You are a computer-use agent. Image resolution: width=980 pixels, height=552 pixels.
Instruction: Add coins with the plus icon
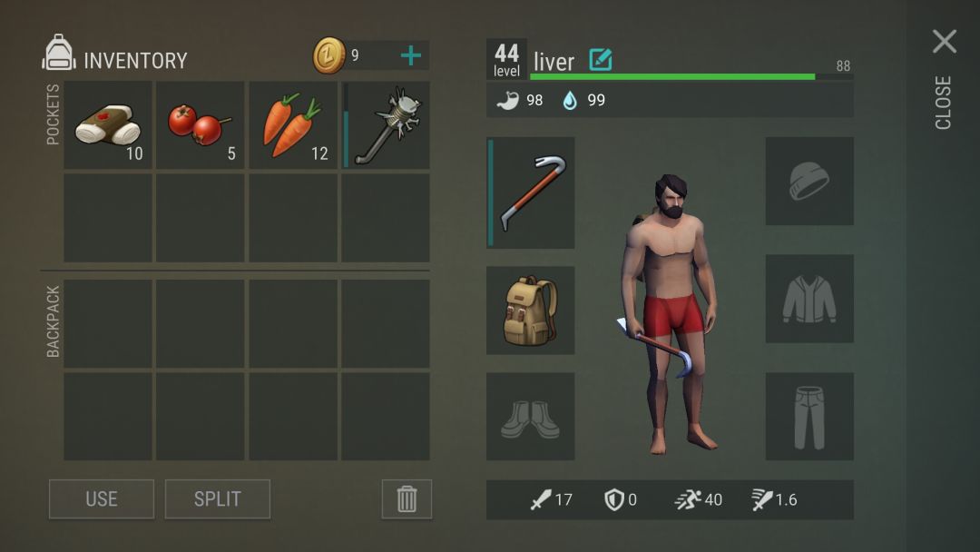(411, 55)
